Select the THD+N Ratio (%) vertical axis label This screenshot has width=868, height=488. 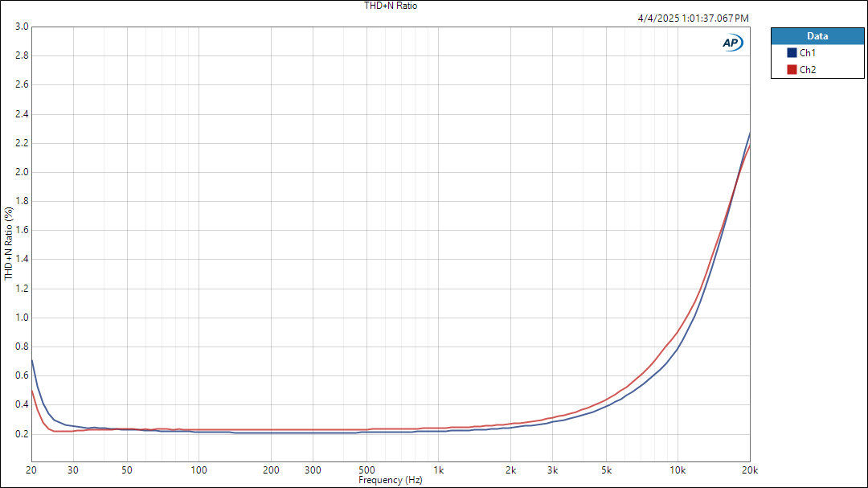pyautogui.click(x=9, y=244)
